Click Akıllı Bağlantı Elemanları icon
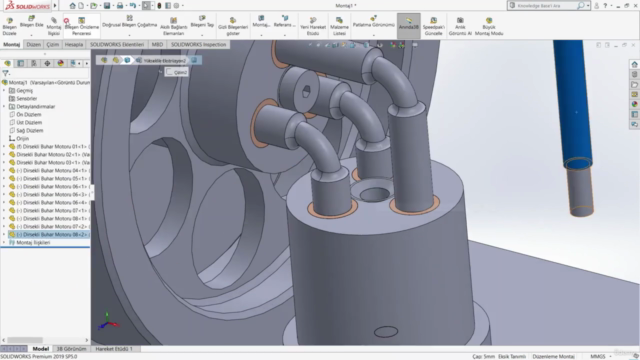This screenshot has height=360, width=640. pos(173,20)
